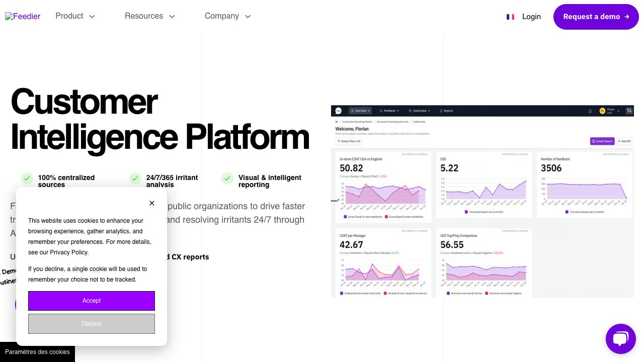Click the Feedier logo in the header
The image size is (644, 362).
(23, 16)
